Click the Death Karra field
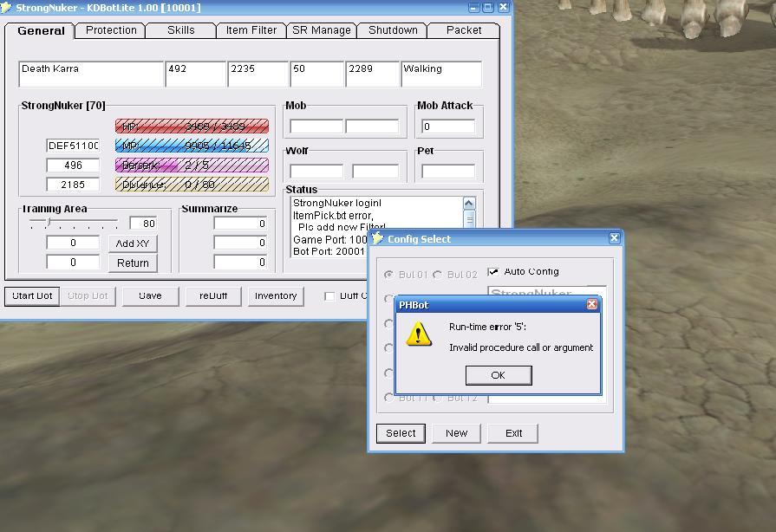 [91, 75]
